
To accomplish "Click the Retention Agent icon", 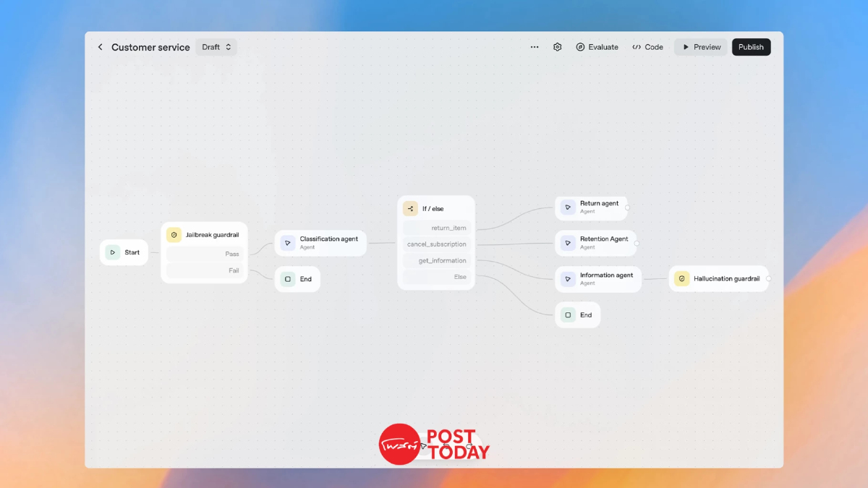I will (568, 243).
